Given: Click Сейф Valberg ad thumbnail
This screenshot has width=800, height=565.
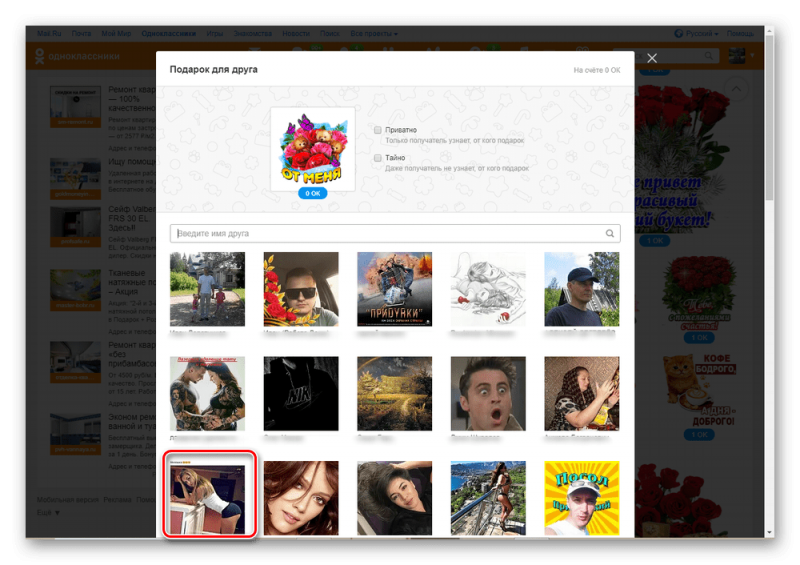Looking at the screenshot, I should click(x=75, y=227).
